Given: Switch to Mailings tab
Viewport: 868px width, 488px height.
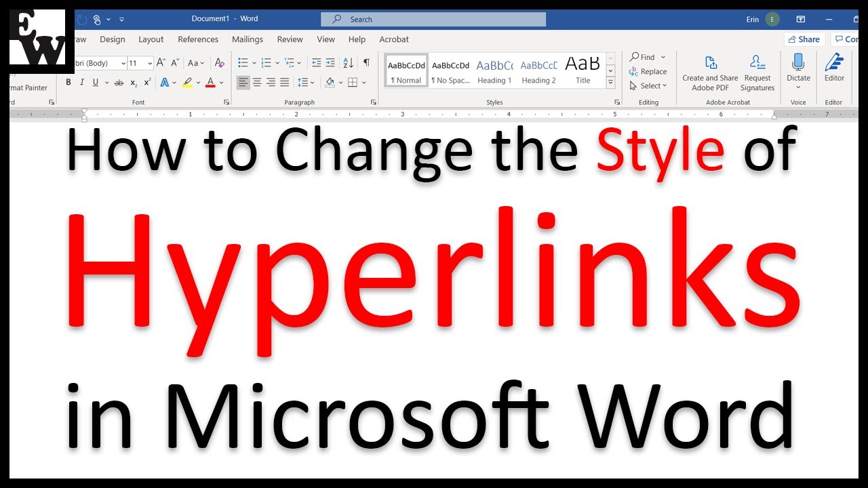Looking at the screenshot, I should pos(248,39).
